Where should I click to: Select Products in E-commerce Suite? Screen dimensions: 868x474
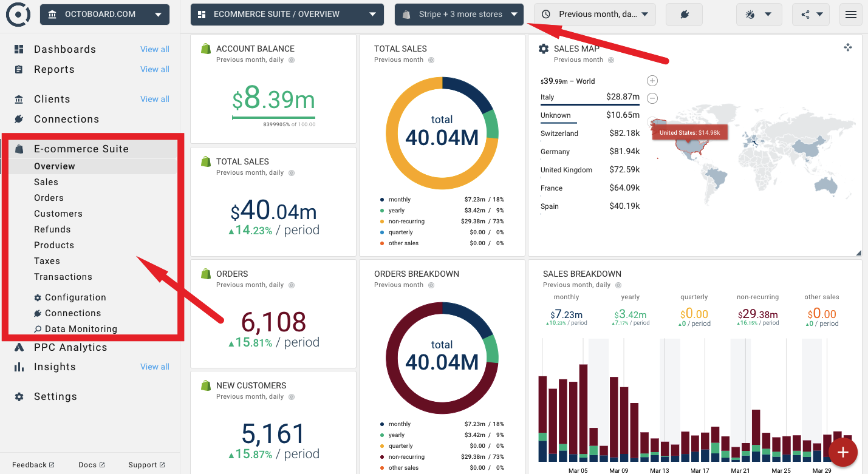tap(54, 245)
